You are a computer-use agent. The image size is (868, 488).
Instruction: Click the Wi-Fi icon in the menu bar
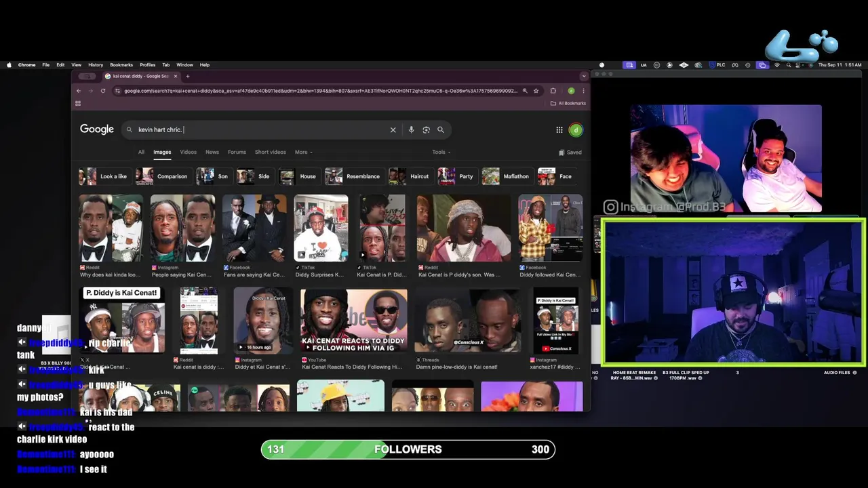(777, 65)
